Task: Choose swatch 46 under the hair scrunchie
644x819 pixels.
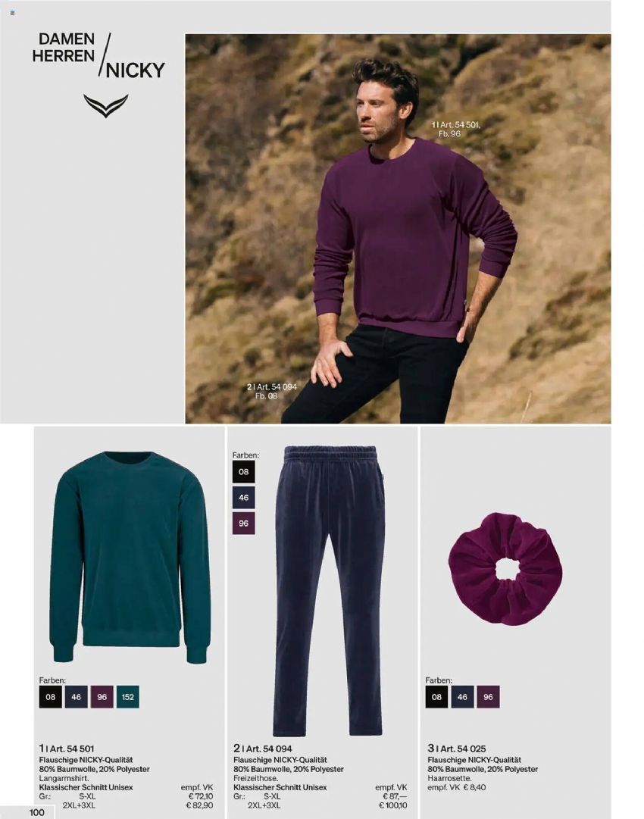Action: pos(462,697)
